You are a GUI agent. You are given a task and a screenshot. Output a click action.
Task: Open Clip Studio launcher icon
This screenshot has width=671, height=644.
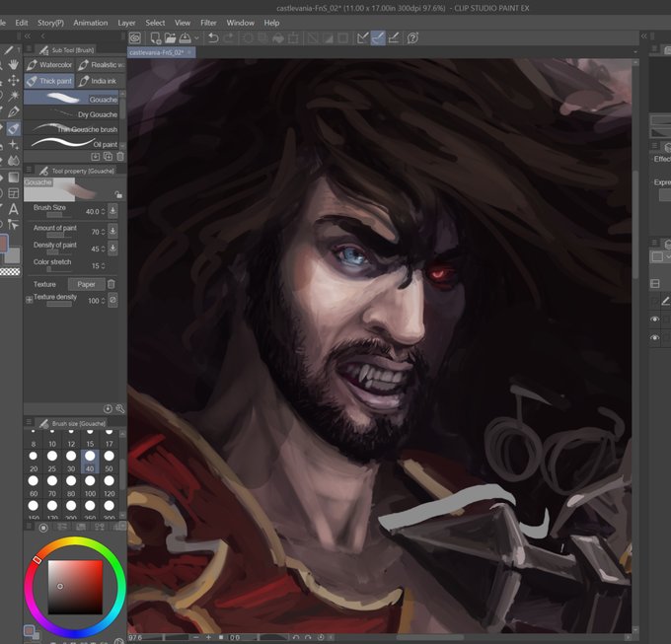(x=135, y=38)
